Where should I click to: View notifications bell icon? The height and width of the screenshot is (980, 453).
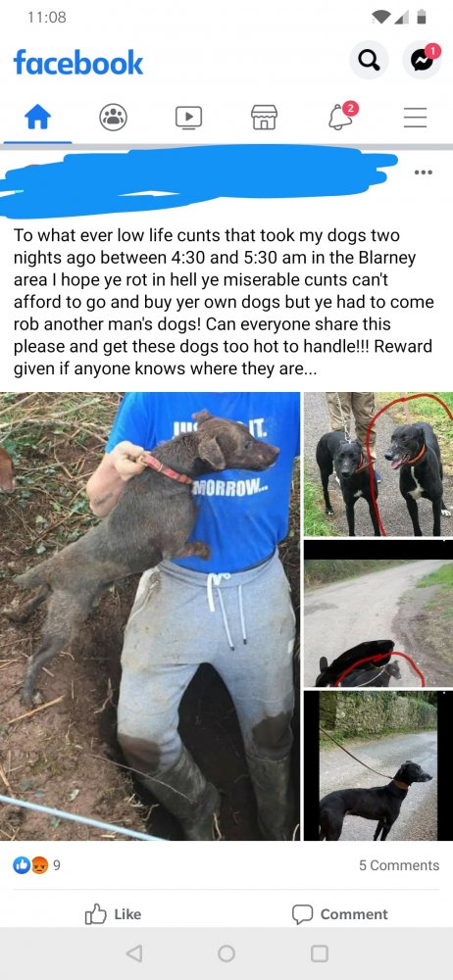point(341,117)
